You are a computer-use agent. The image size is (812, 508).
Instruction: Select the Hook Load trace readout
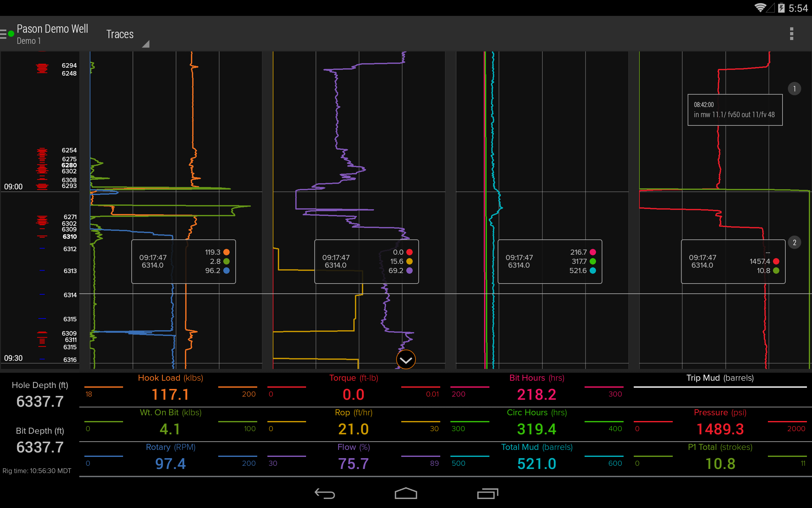pyautogui.click(x=170, y=389)
